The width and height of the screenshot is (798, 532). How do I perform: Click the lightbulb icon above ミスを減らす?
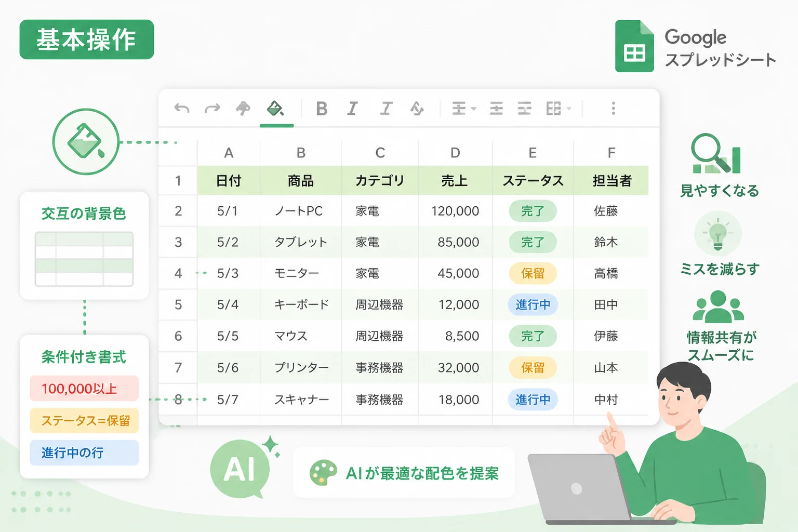click(718, 234)
